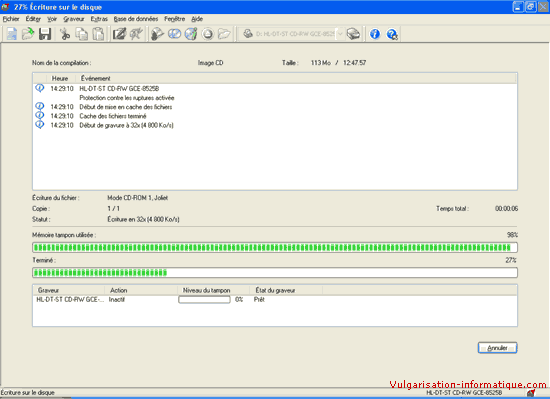Screen dimensions: 550x399
Task: Click status bar recorder name 'HL-DT-ST CD-RW GCE-8525B'
Action: [x=464, y=393]
